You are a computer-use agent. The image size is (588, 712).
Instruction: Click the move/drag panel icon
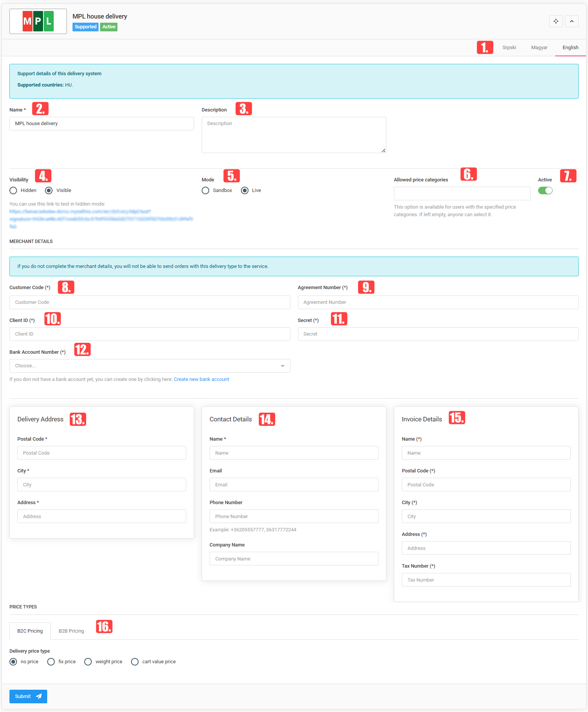[x=556, y=21]
